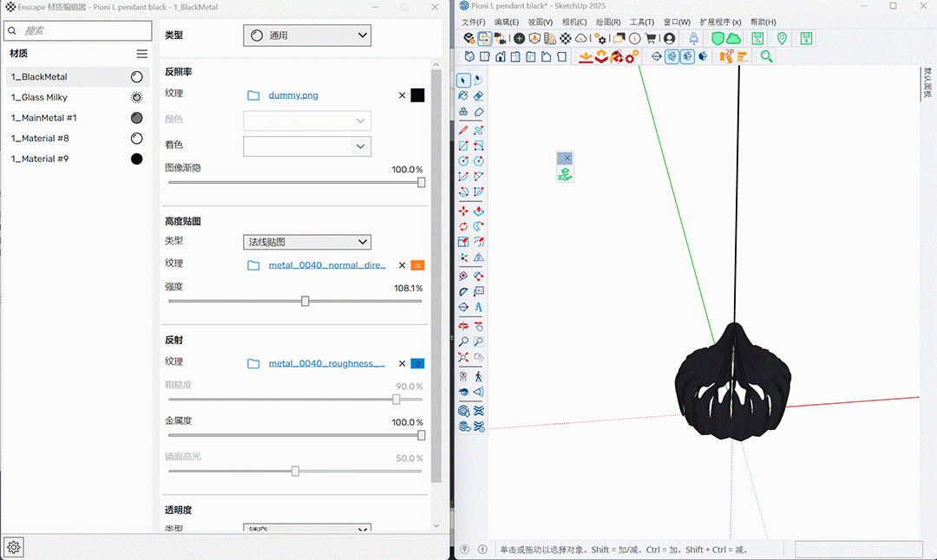Image resolution: width=937 pixels, height=560 pixels.
Task: Select 1_Glass Milky material
Action: pyautogui.click(x=39, y=98)
